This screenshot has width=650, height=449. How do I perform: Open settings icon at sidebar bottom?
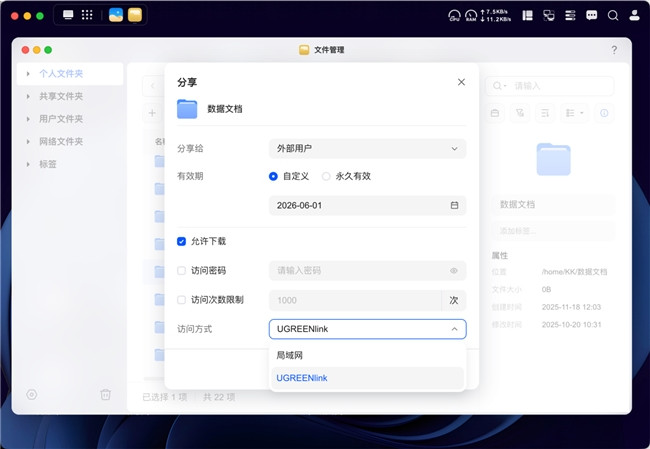(x=32, y=394)
